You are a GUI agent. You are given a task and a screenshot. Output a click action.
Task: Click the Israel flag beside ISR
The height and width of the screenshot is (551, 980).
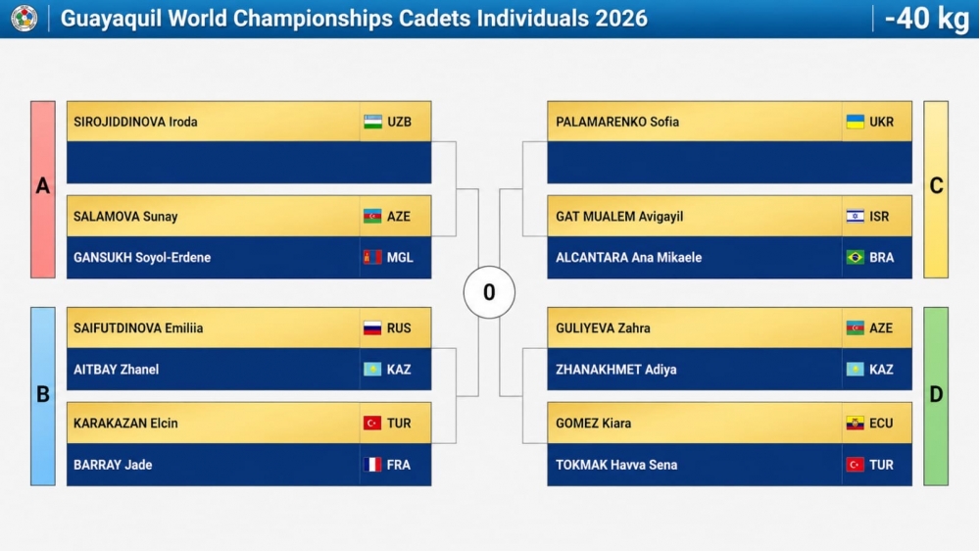pyautogui.click(x=855, y=217)
